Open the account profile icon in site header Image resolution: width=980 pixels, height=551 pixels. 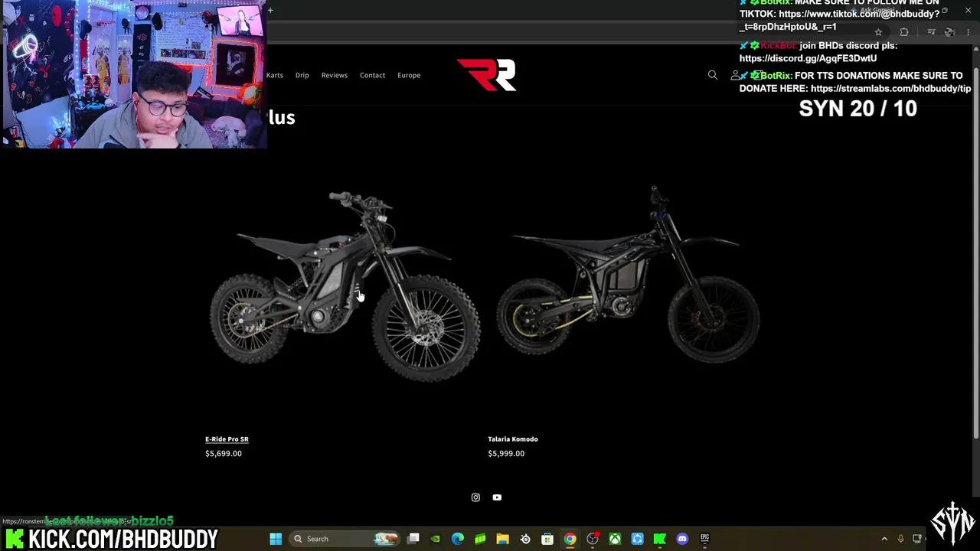[x=736, y=75]
